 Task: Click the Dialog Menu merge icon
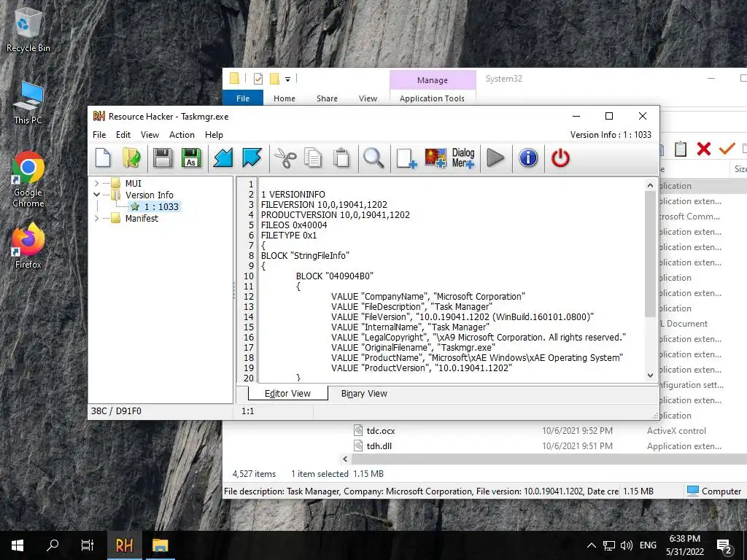pos(463,158)
